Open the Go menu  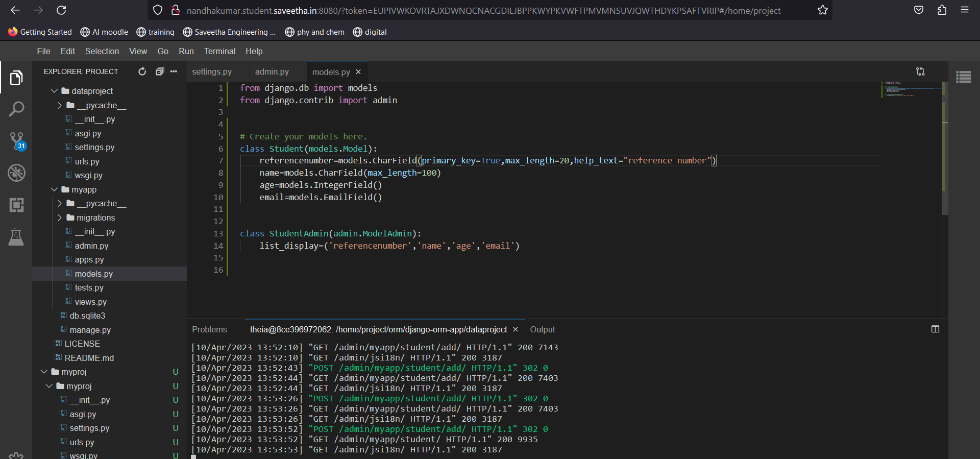coord(163,51)
